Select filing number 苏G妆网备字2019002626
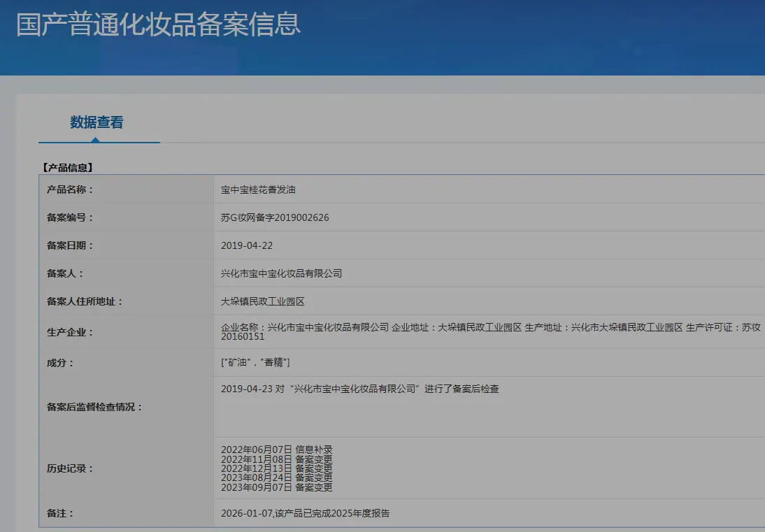Viewport: 765px width, 532px height. 275,217
